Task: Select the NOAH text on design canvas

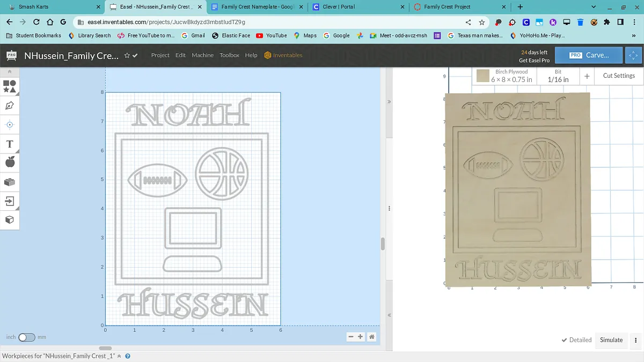Action: [x=188, y=112]
